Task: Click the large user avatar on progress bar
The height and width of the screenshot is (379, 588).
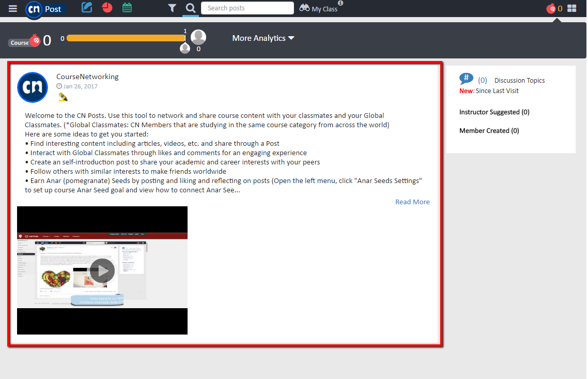Action: click(198, 37)
